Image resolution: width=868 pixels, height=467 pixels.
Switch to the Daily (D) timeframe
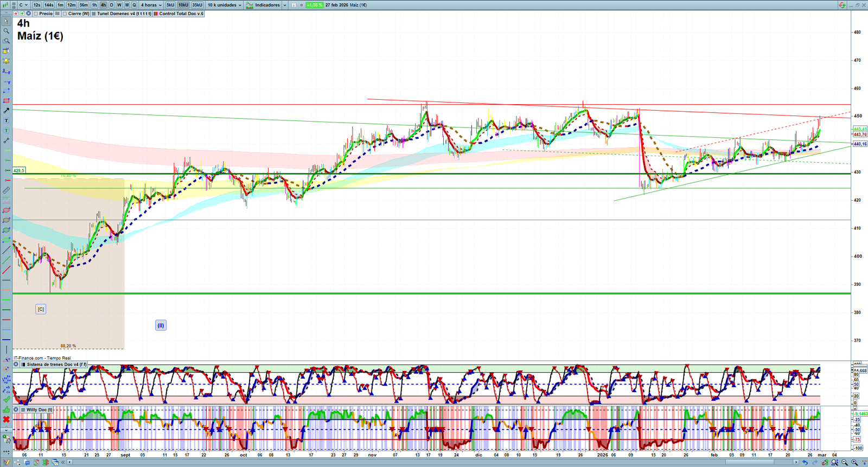(x=112, y=5)
